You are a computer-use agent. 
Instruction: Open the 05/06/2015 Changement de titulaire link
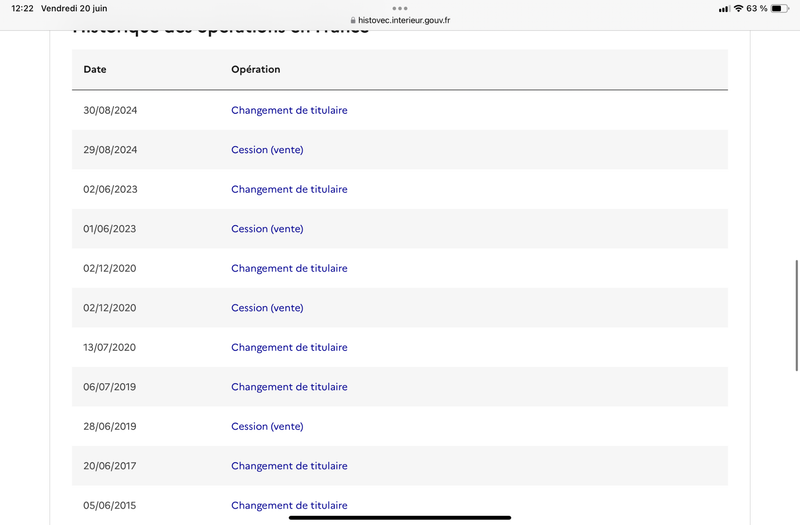point(289,505)
